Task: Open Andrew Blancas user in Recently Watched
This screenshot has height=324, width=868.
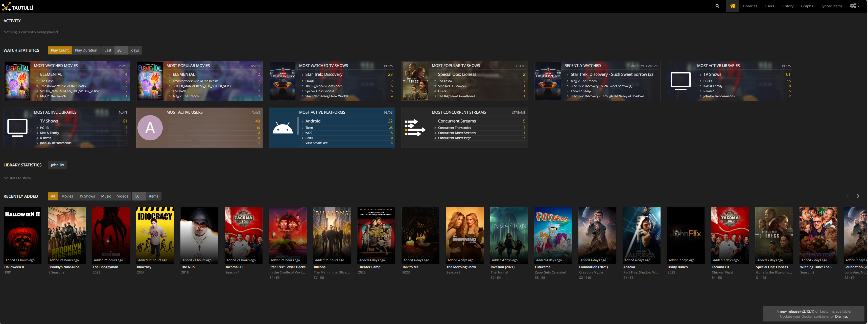Action: pos(644,66)
